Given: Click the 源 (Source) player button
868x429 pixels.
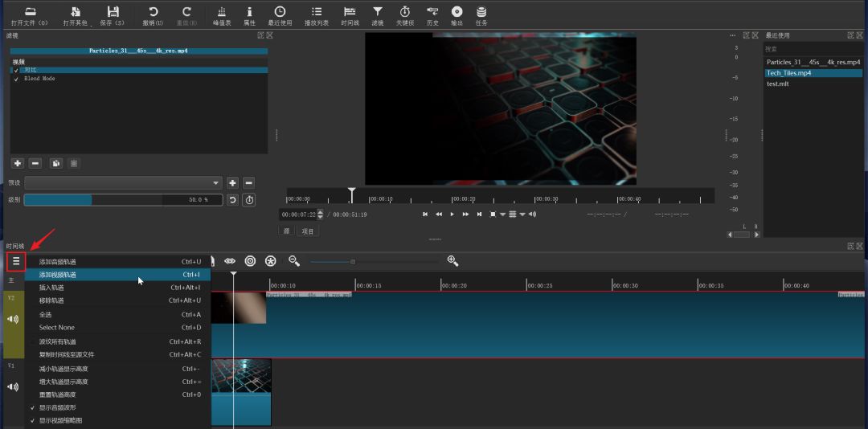Looking at the screenshot, I should [x=286, y=231].
